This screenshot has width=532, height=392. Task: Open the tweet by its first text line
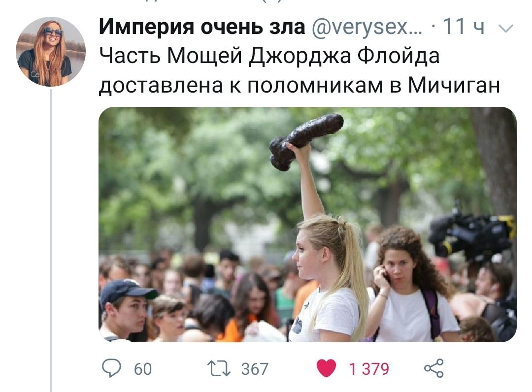[269, 56]
